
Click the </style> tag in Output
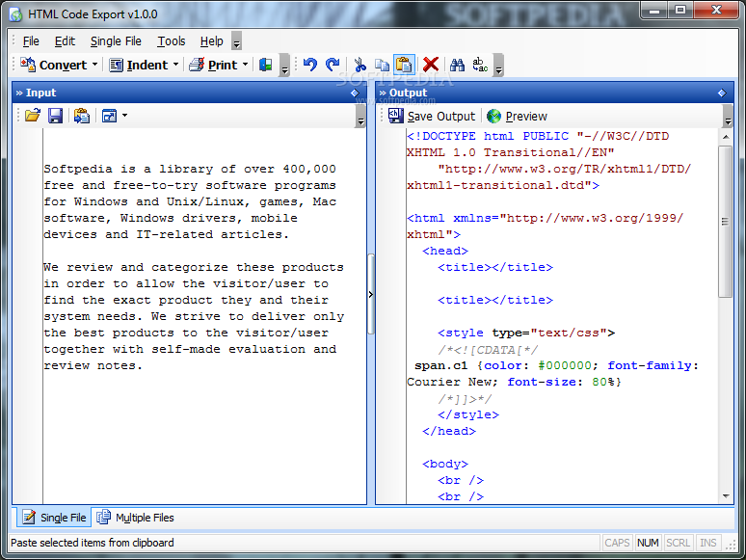coord(468,414)
